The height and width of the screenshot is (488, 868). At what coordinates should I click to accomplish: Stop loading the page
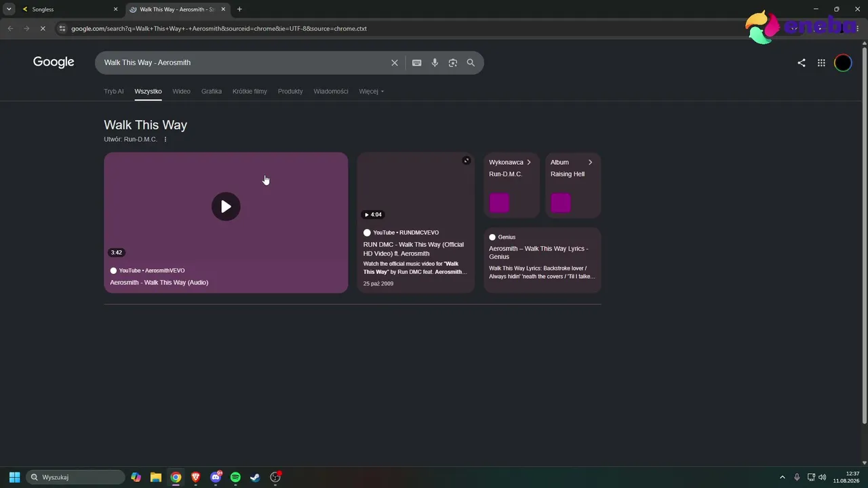[42, 28]
